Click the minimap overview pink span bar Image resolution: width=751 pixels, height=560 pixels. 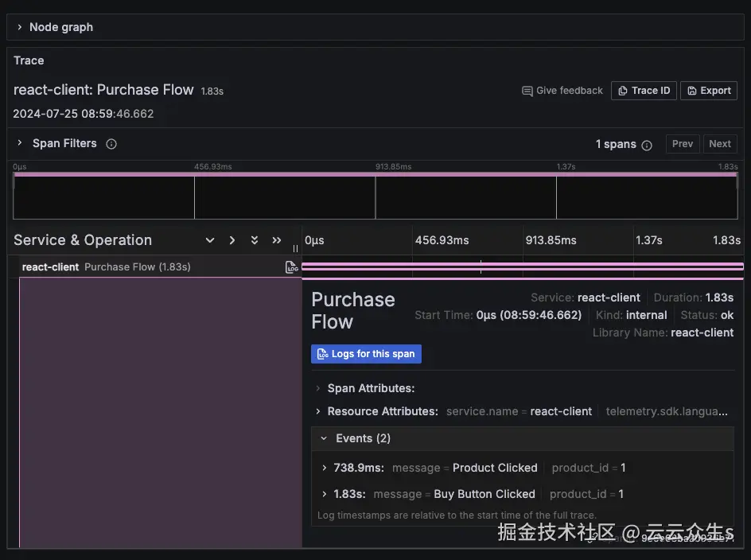coord(375,174)
